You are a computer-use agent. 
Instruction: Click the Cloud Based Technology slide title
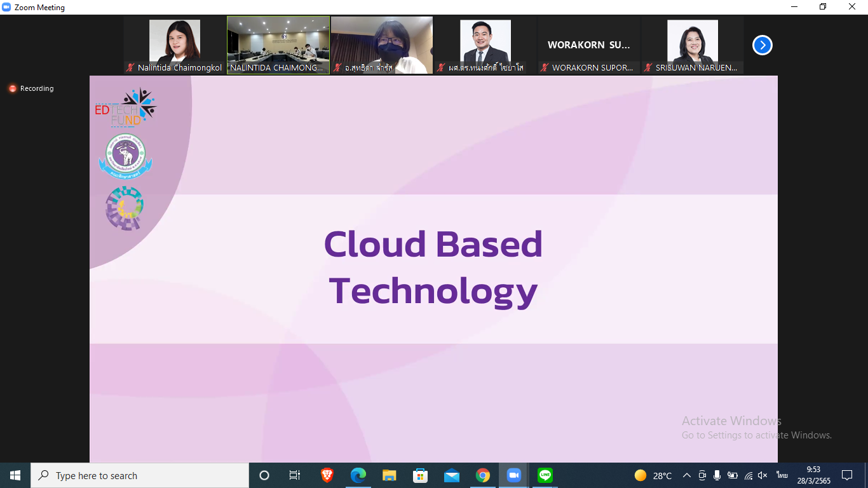(433, 268)
